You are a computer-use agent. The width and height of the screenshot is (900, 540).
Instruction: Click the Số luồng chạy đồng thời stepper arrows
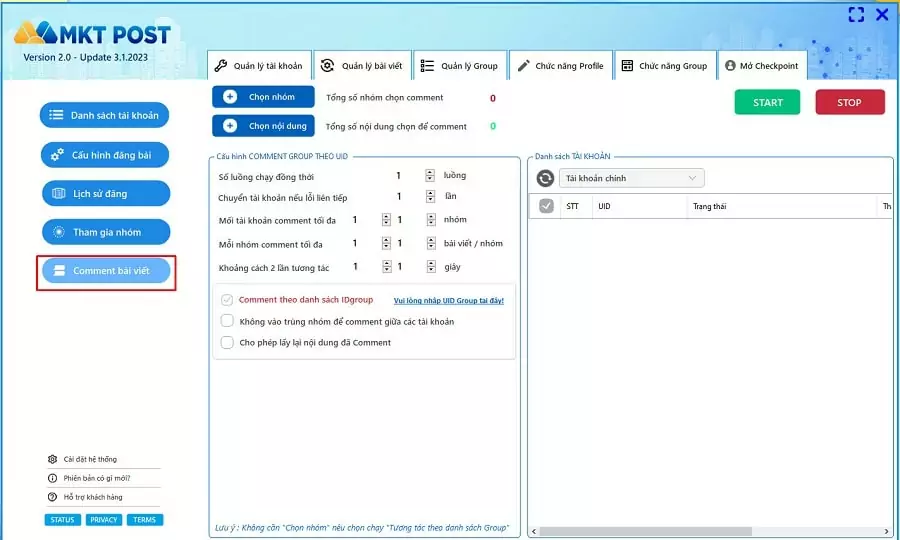(x=430, y=176)
